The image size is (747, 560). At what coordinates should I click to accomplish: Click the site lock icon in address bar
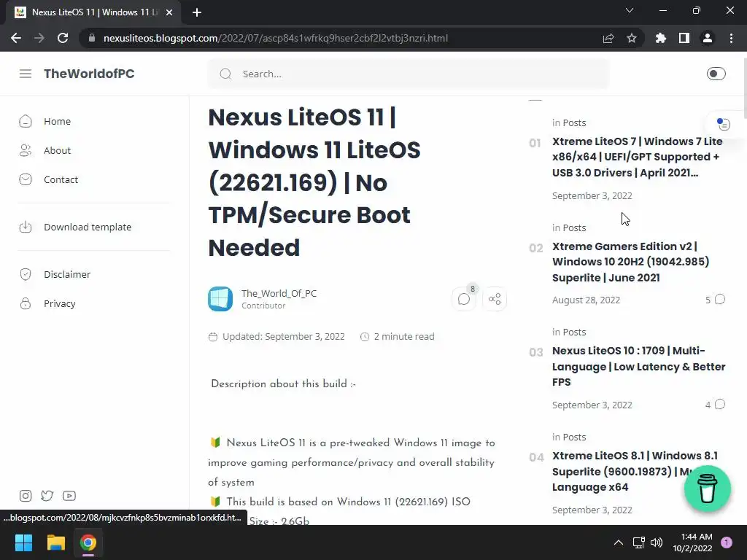coord(92,38)
